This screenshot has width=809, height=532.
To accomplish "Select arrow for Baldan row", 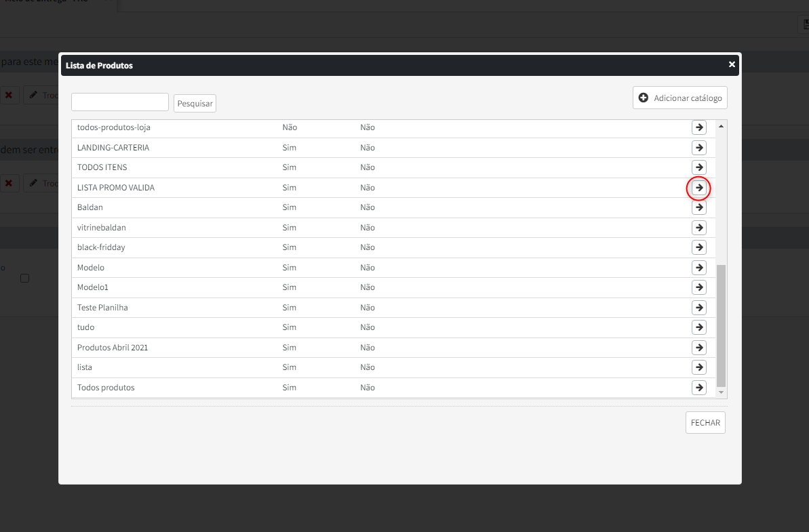I will [x=698, y=207].
